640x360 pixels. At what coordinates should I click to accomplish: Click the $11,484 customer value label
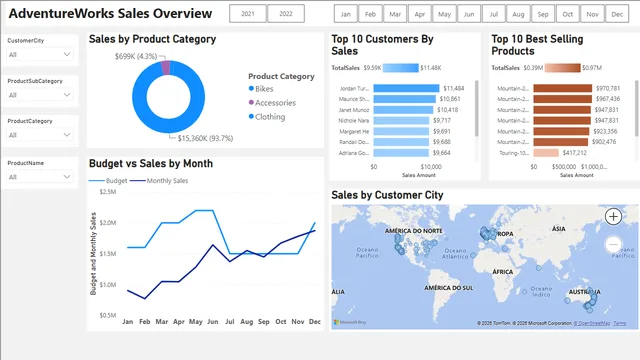point(454,88)
